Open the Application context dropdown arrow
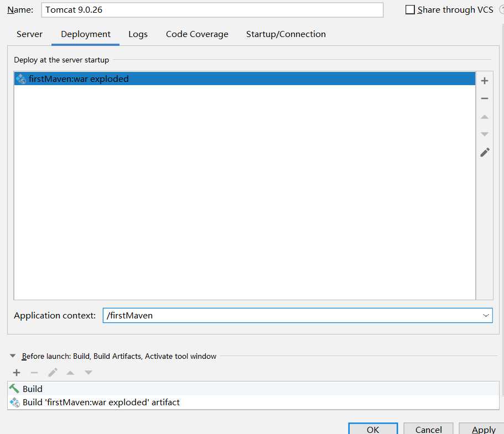The height and width of the screenshot is (434, 504). (x=486, y=316)
